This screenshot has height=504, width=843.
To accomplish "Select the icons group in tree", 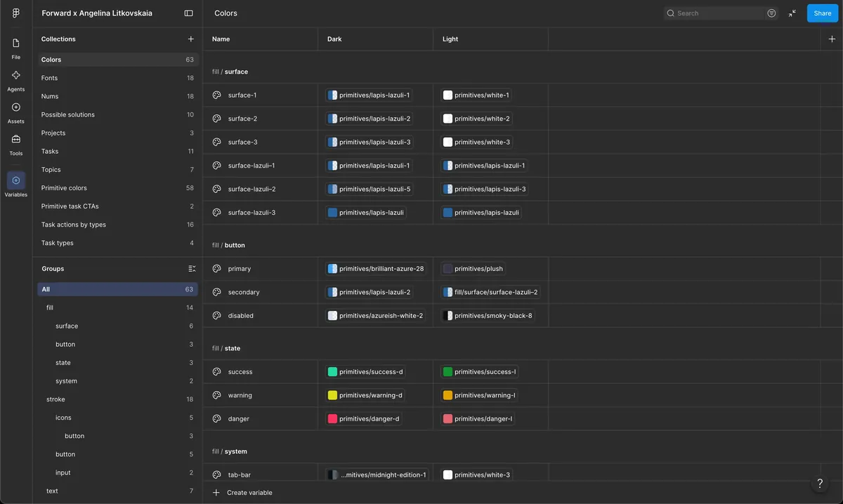I will click(118, 418).
